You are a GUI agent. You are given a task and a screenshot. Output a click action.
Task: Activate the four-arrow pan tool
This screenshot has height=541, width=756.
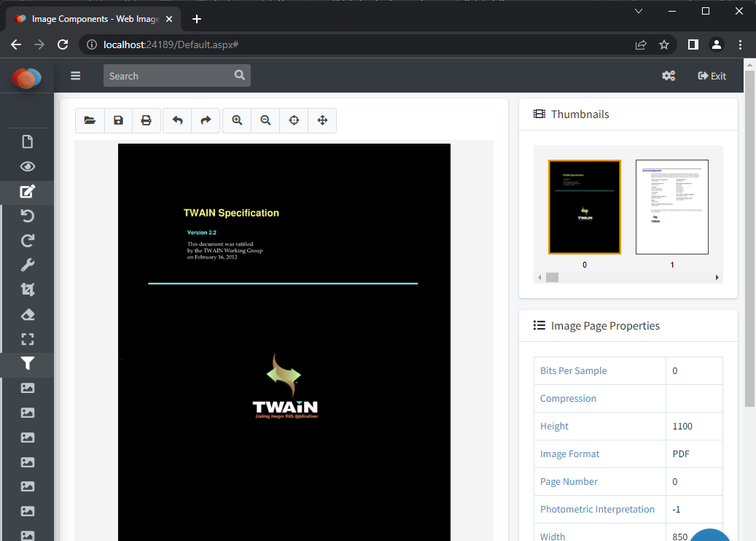point(322,120)
